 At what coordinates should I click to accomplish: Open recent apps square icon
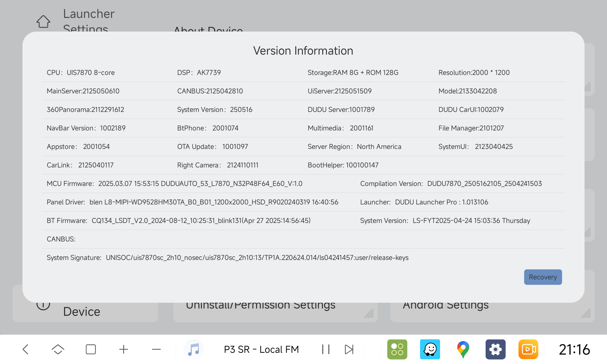(91, 349)
